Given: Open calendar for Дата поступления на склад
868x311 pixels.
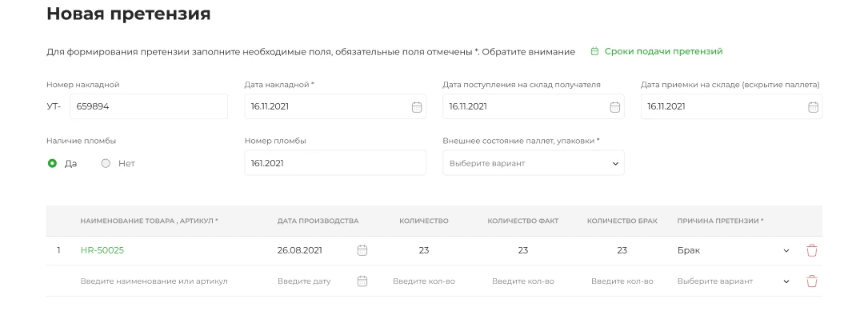Looking at the screenshot, I should coord(615,107).
